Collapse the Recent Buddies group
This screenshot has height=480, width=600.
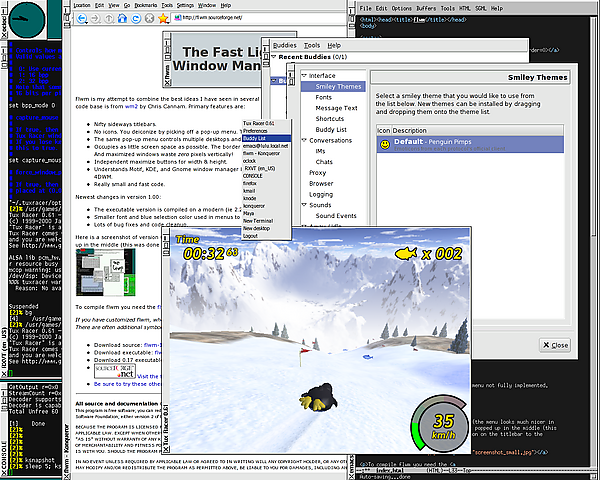[274, 57]
